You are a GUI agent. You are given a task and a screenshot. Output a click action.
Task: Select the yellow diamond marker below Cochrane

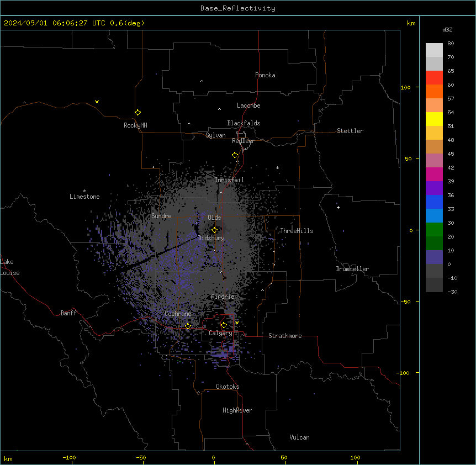point(188,326)
